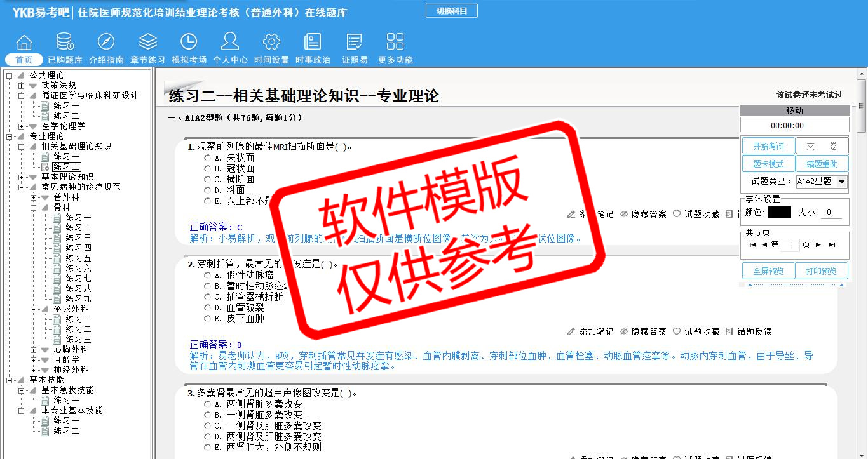Select 练习一 under 基本急救技能
868x459 pixels.
66,401
